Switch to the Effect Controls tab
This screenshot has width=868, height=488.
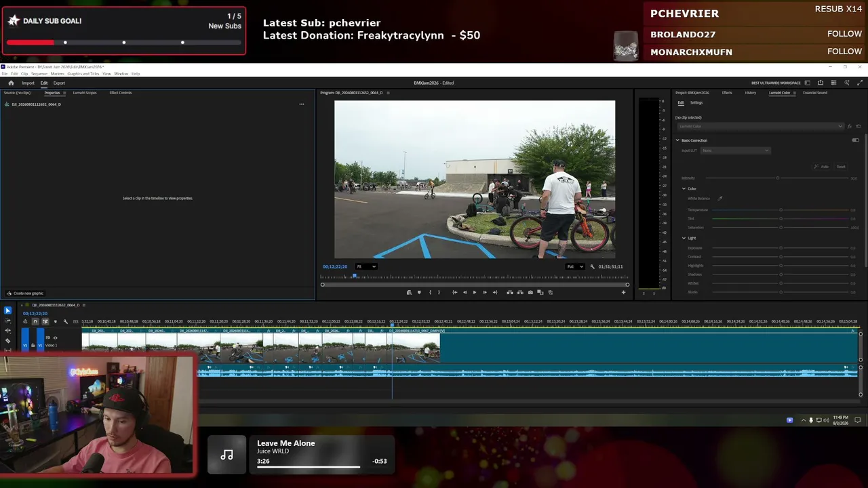pyautogui.click(x=121, y=93)
